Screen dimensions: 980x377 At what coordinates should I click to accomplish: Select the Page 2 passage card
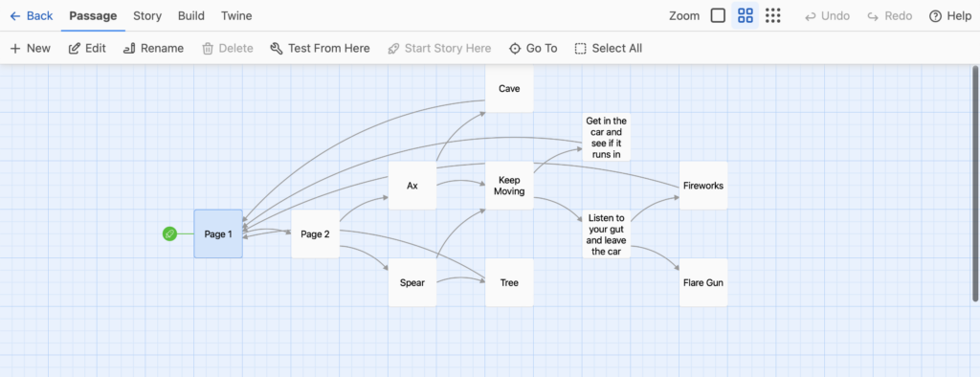tap(315, 233)
